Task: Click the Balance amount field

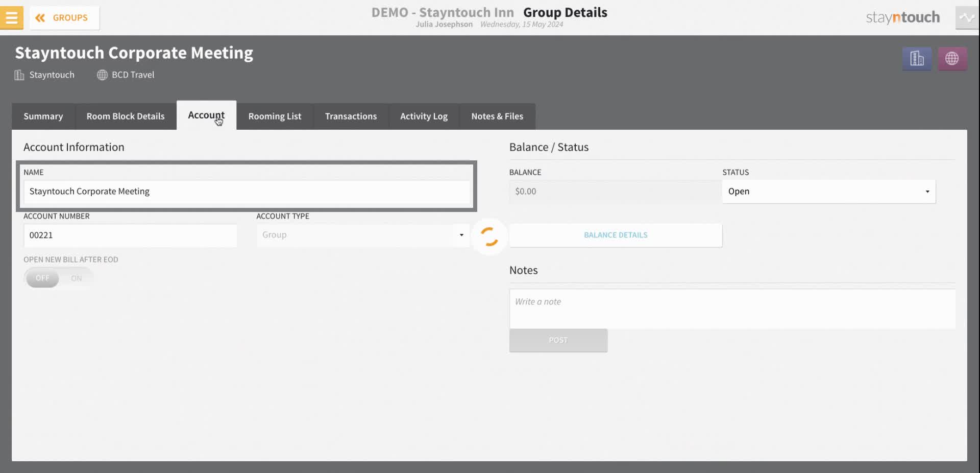Action: (x=615, y=192)
